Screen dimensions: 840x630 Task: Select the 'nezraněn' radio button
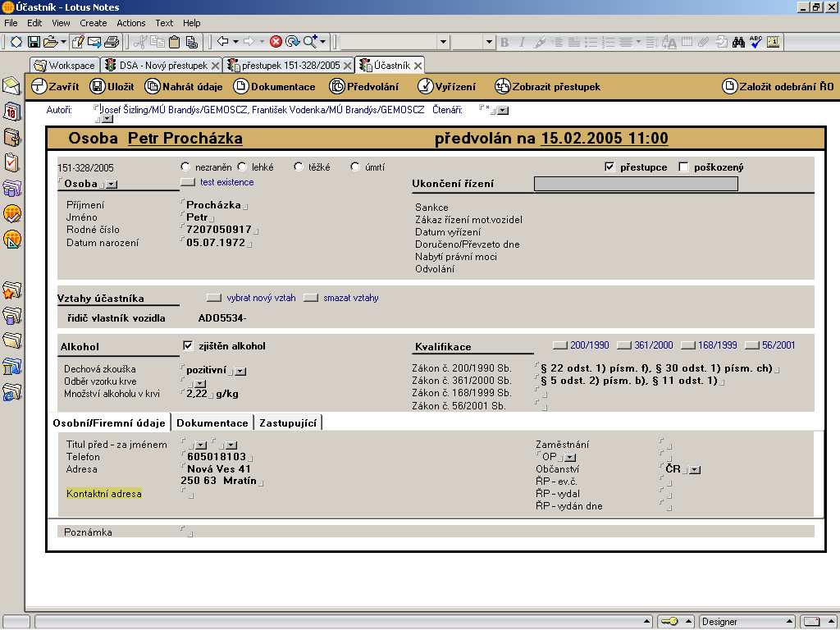click(185, 167)
